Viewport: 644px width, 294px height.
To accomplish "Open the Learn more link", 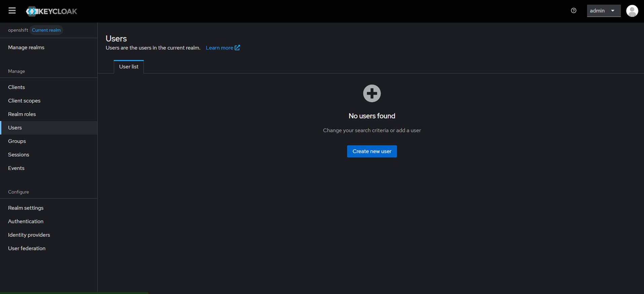I will click(x=219, y=48).
